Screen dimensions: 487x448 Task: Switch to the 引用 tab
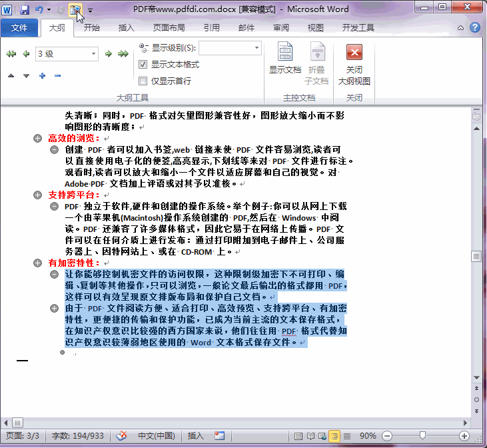tap(211, 28)
